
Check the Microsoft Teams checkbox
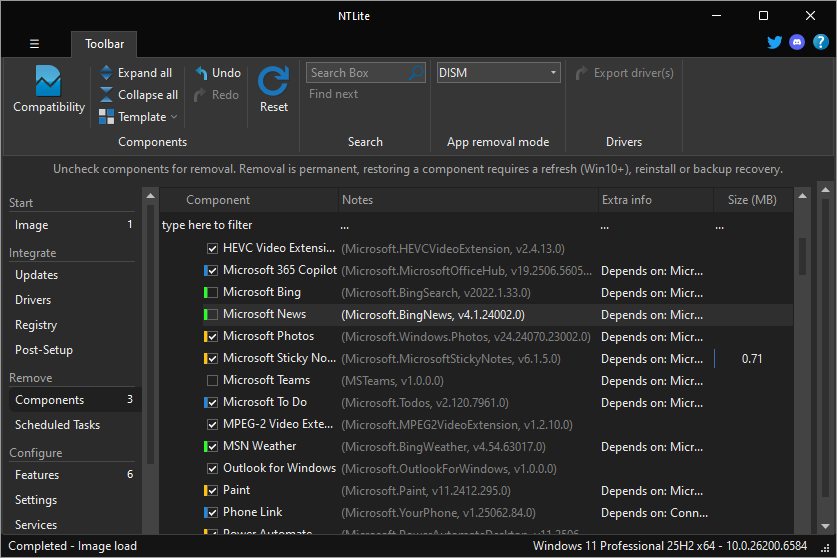(212, 381)
